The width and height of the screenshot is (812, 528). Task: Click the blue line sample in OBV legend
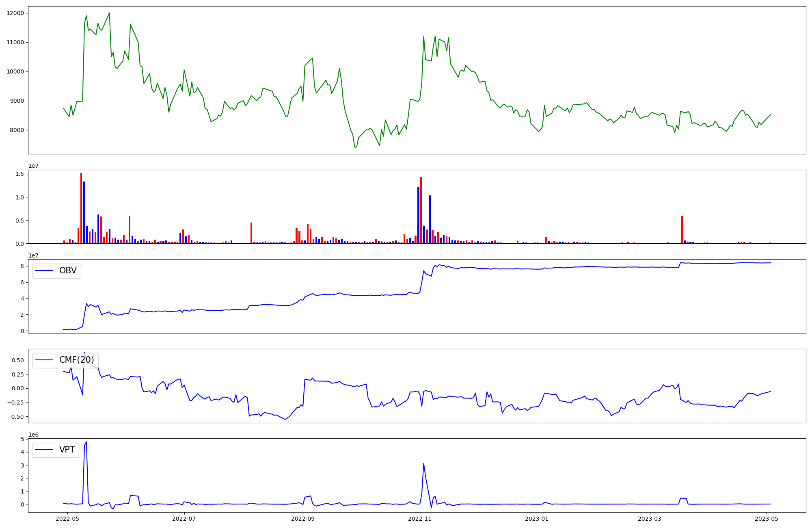tap(45, 270)
